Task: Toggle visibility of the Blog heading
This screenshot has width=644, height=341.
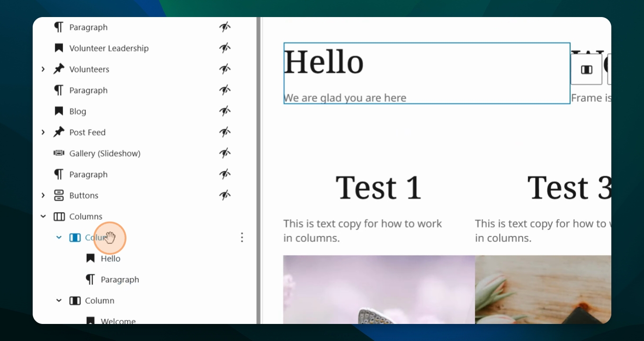Action: pos(225,111)
